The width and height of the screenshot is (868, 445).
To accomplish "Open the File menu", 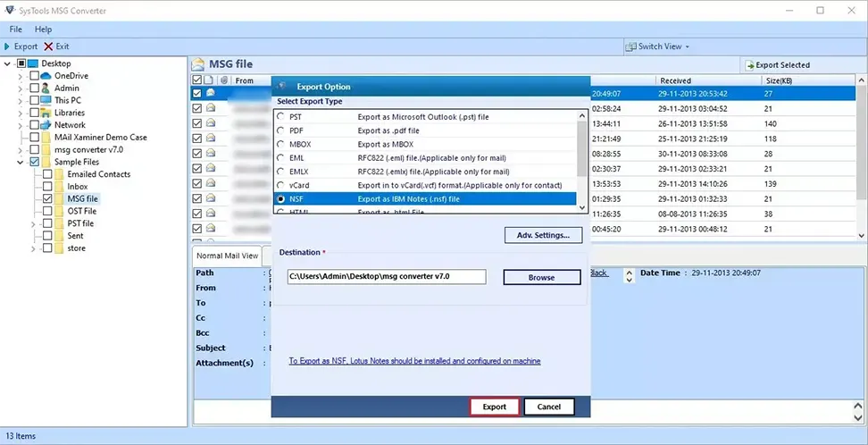I will (15, 29).
